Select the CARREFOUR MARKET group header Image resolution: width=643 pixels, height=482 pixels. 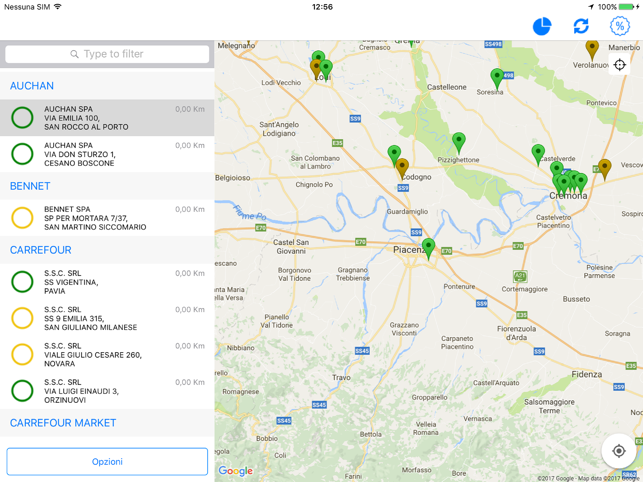(x=107, y=423)
